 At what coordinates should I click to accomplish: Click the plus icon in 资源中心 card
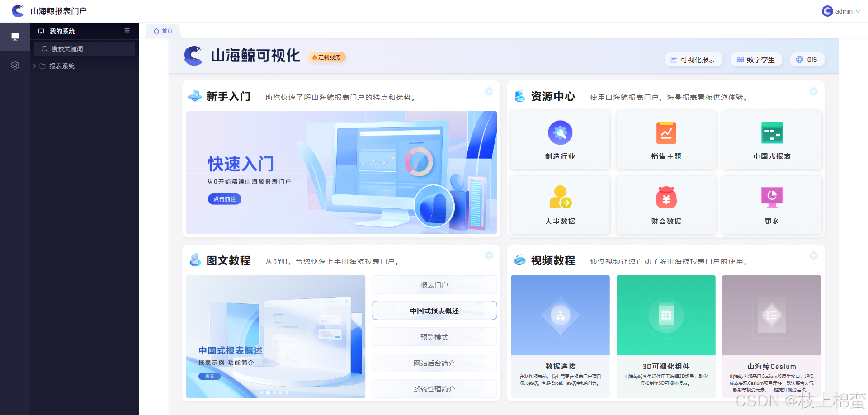point(813,92)
